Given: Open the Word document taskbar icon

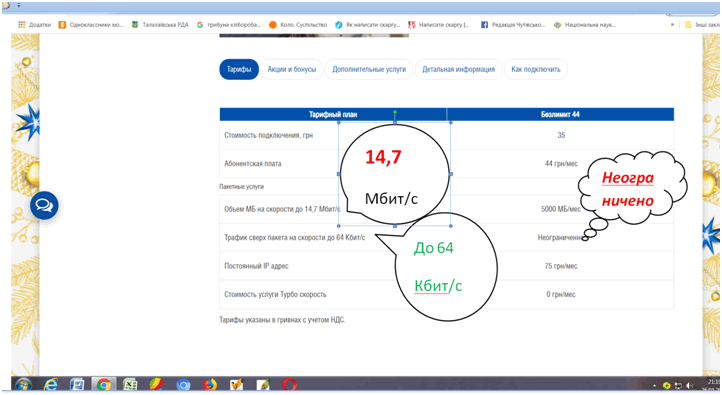Looking at the screenshot, I should click(77, 384).
